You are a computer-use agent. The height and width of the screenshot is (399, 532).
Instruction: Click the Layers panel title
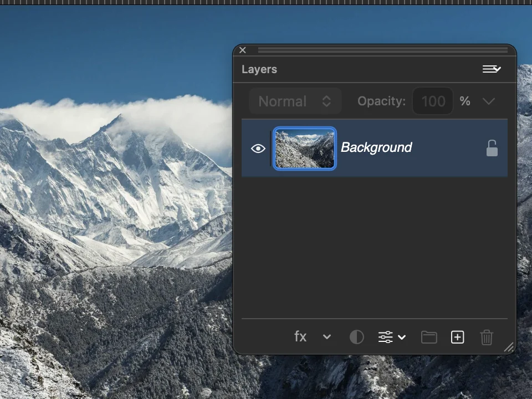pyautogui.click(x=259, y=69)
